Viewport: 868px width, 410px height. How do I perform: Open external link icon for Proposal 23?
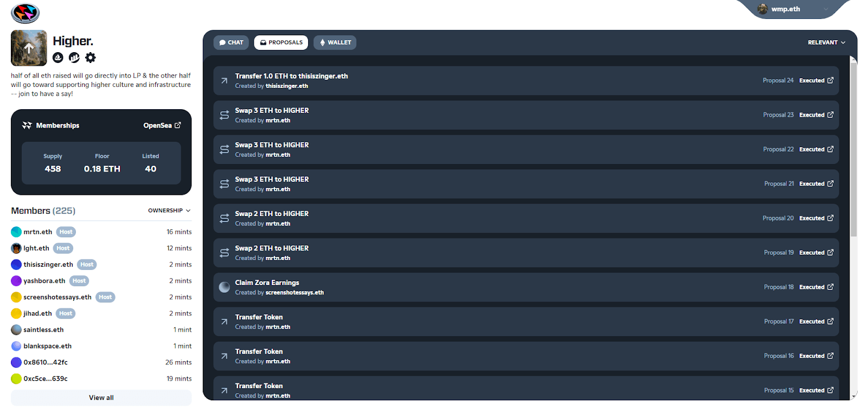pyautogui.click(x=831, y=115)
